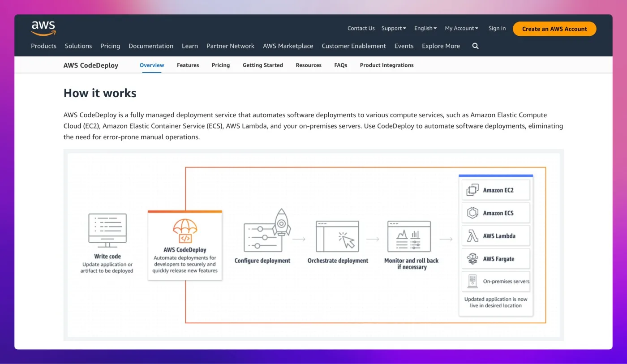Click the Contact Us link

click(x=361, y=28)
